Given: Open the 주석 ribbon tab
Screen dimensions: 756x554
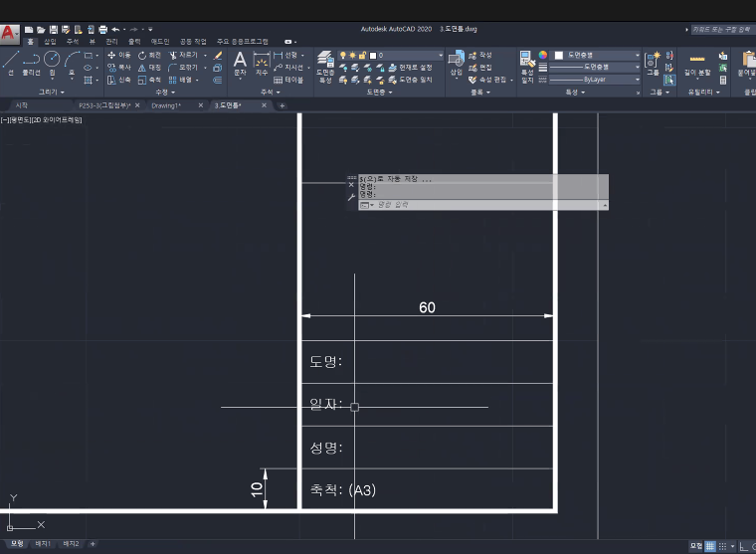Looking at the screenshot, I should [x=73, y=42].
